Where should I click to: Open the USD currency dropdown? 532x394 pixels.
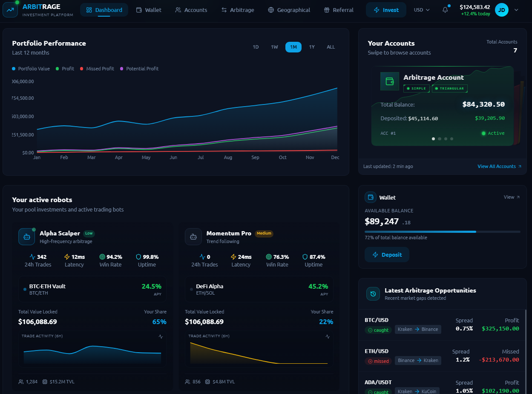point(422,10)
